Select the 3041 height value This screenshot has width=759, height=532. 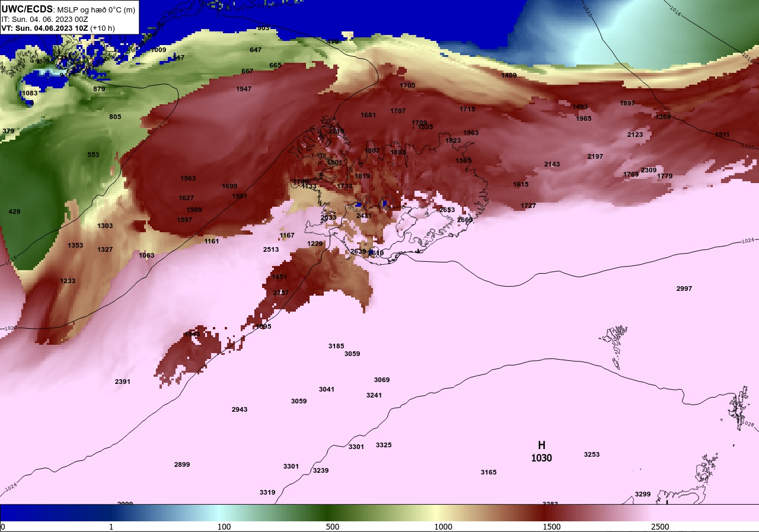[x=327, y=389]
